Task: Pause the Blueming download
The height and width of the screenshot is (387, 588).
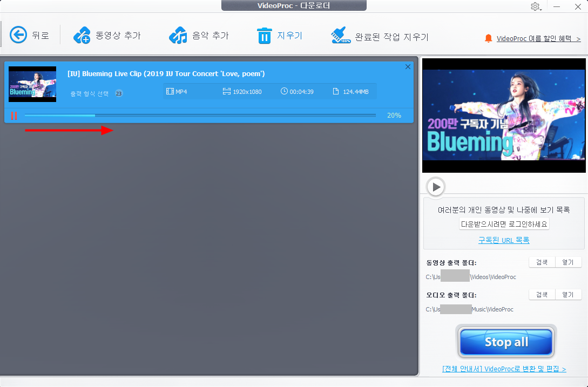Action: [x=14, y=116]
